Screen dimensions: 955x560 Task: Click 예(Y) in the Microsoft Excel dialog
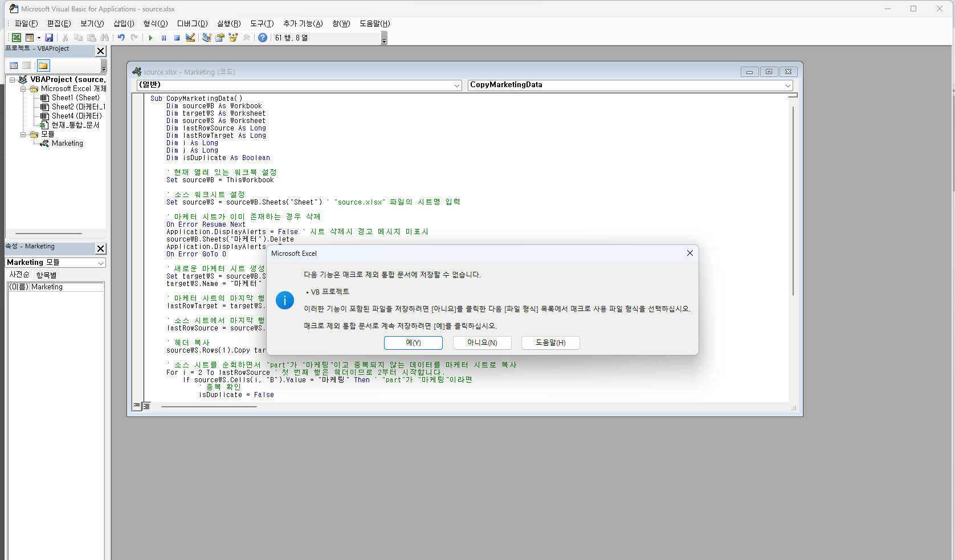pyautogui.click(x=413, y=343)
